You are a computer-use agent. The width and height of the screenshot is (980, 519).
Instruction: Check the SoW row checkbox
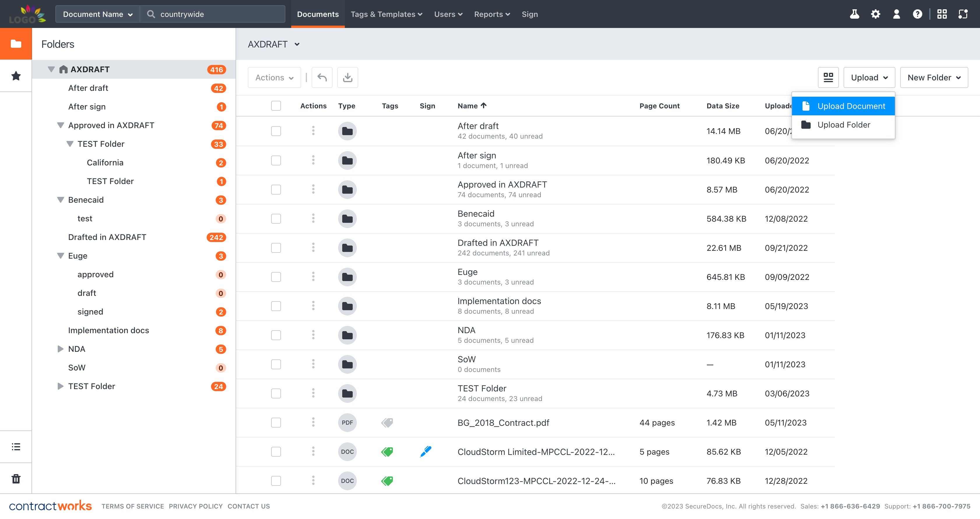276,364
